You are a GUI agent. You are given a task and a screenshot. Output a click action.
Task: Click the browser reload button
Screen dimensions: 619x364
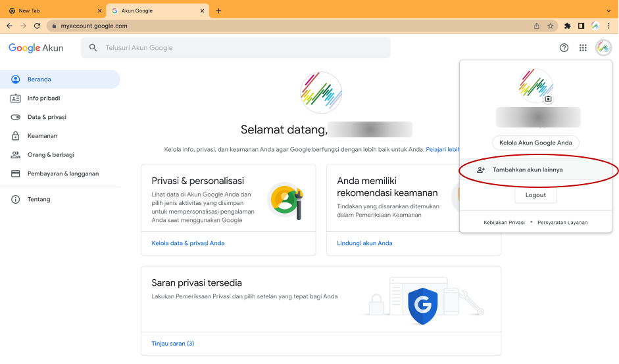(37, 26)
